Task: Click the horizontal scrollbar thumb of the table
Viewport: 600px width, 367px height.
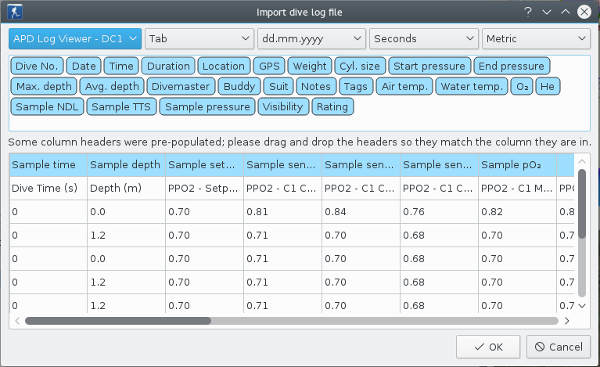Action: pyautogui.click(x=118, y=321)
